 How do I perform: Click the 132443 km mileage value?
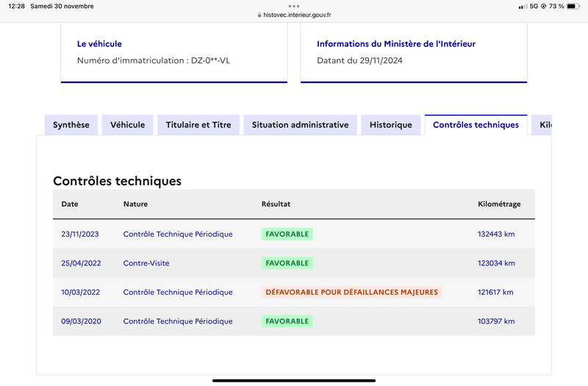pyautogui.click(x=496, y=234)
